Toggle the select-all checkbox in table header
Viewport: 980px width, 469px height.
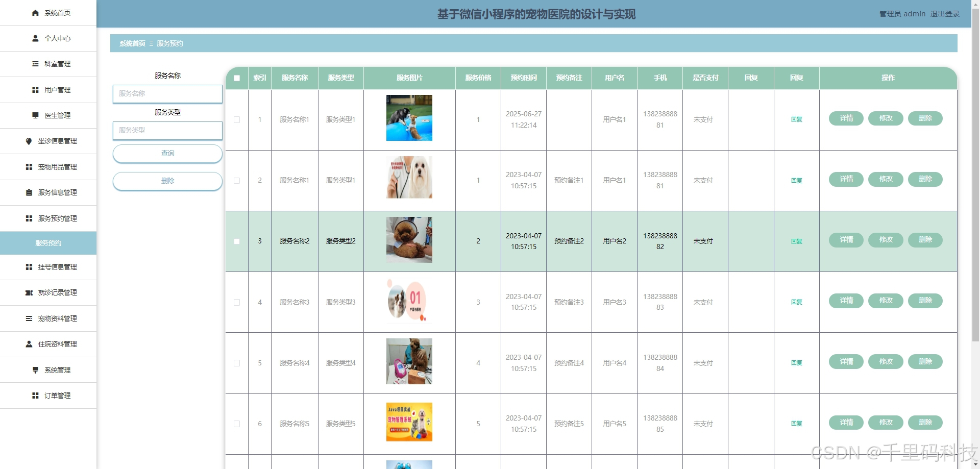pos(237,78)
